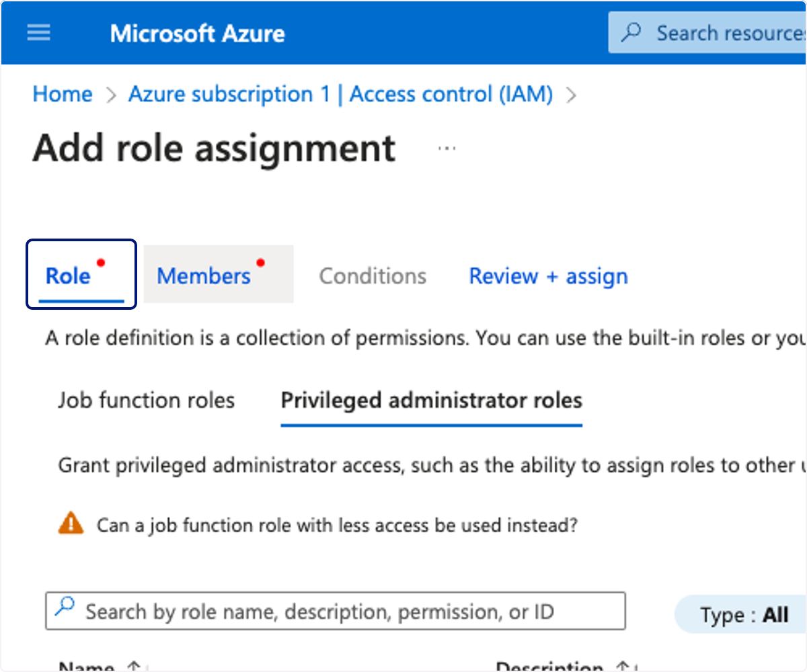
Task: Open the ellipsis menu beside Add role assignment
Action: (447, 149)
